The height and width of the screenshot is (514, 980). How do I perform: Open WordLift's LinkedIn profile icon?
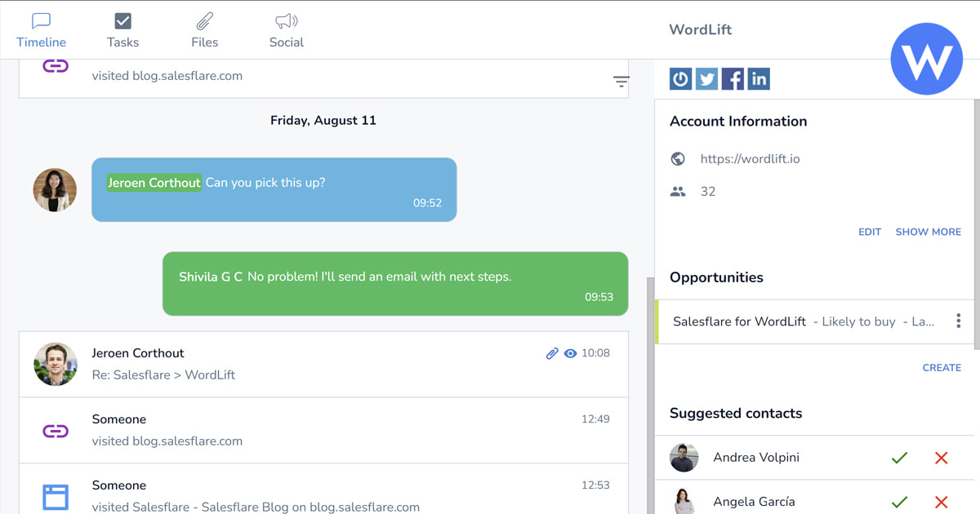[x=758, y=78]
